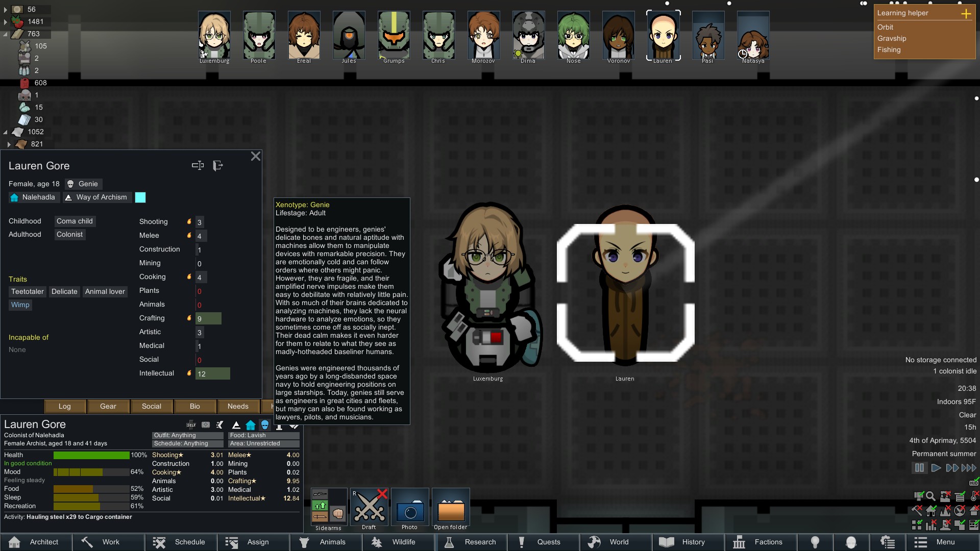Collapse the resource category showing 763
The width and height of the screenshot is (980, 551).
(x=6, y=34)
